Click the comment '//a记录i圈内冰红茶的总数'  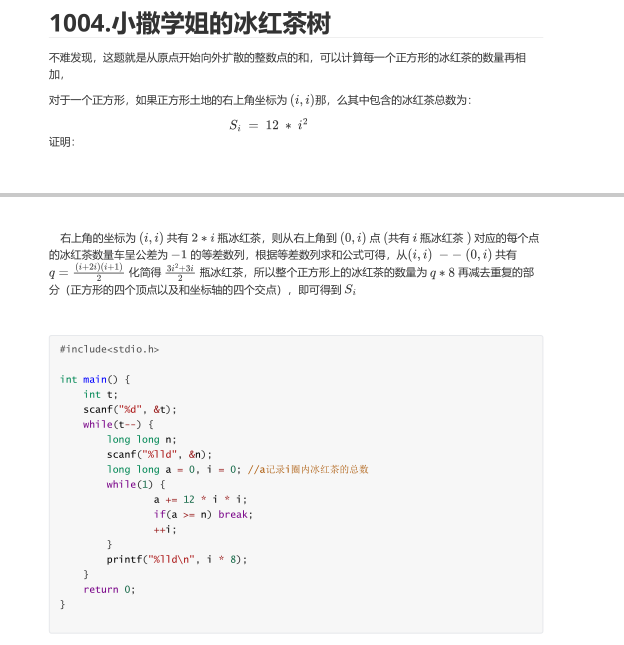[308, 469]
